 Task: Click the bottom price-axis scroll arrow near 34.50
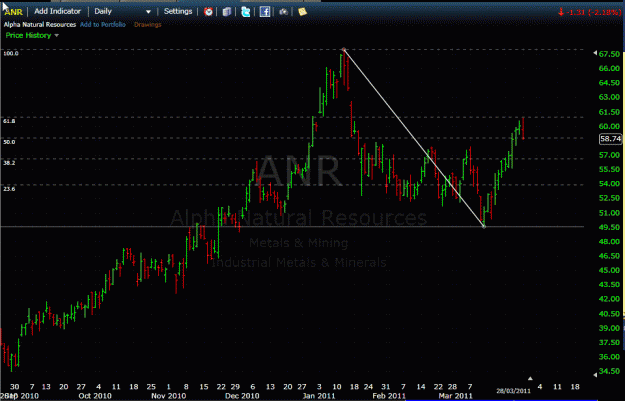595,374
